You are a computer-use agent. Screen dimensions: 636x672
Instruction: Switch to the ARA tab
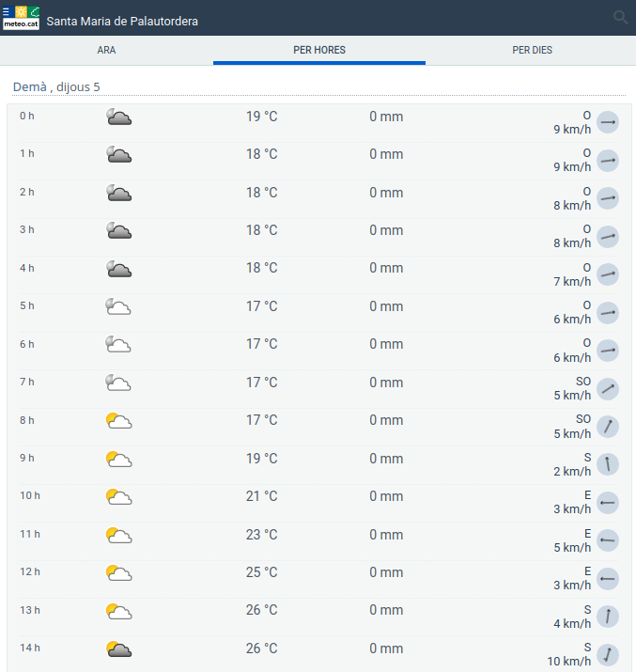pos(106,50)
